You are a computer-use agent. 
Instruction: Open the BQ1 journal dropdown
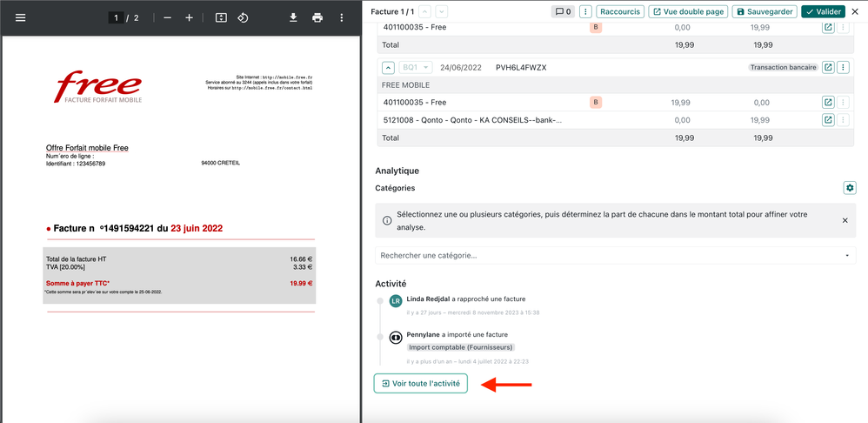[417, 68]
